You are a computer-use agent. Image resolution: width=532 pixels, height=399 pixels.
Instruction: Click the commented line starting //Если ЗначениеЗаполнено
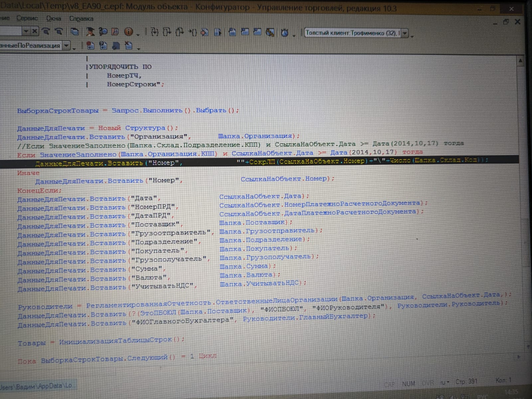coord(240,145)
